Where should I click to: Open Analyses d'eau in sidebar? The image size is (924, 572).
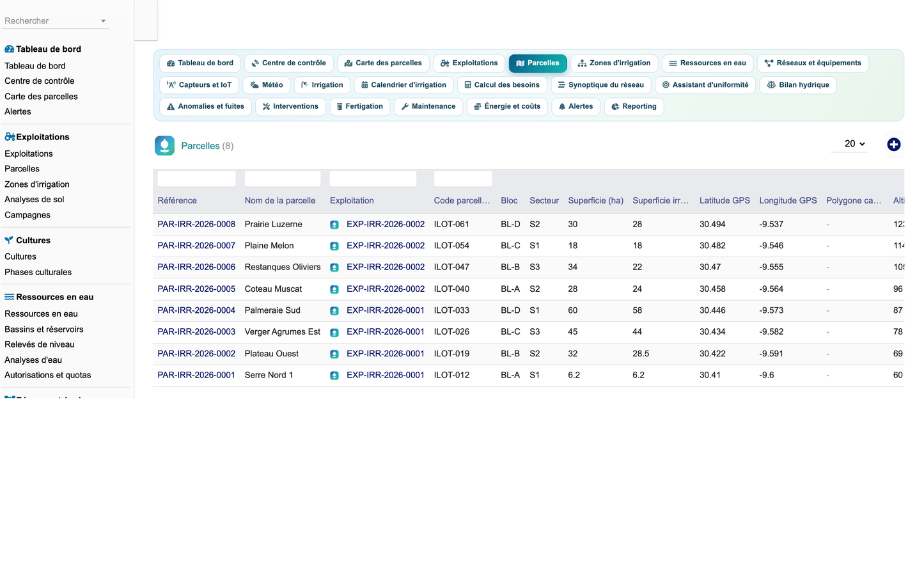pyautogui.click(x=33, y=360)
